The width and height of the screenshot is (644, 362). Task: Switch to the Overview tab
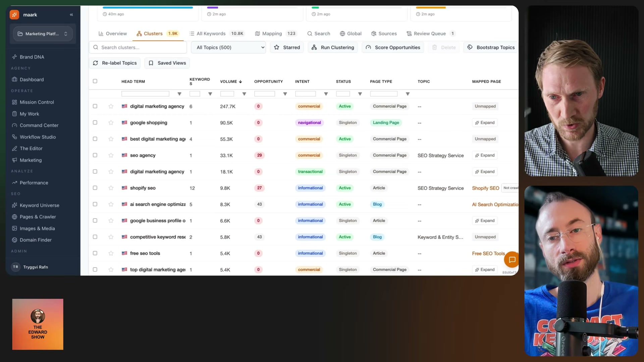(x=113, y=34)
